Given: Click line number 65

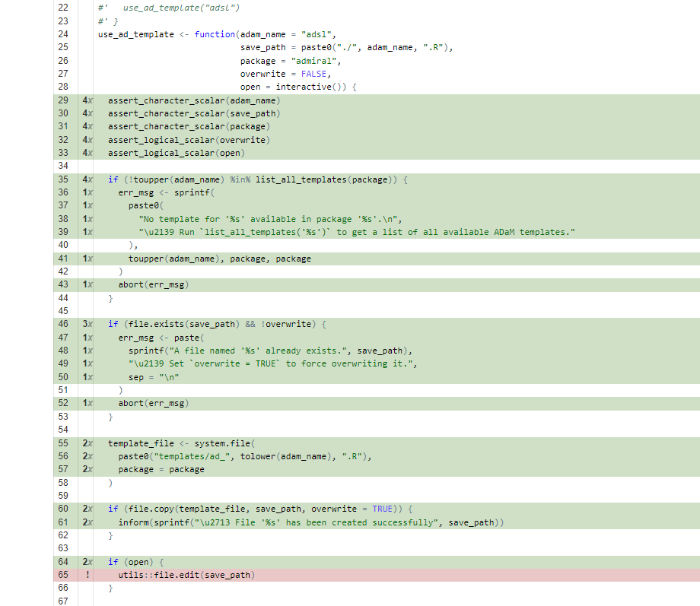Looking at the screenshot, I should pos(63,575).
